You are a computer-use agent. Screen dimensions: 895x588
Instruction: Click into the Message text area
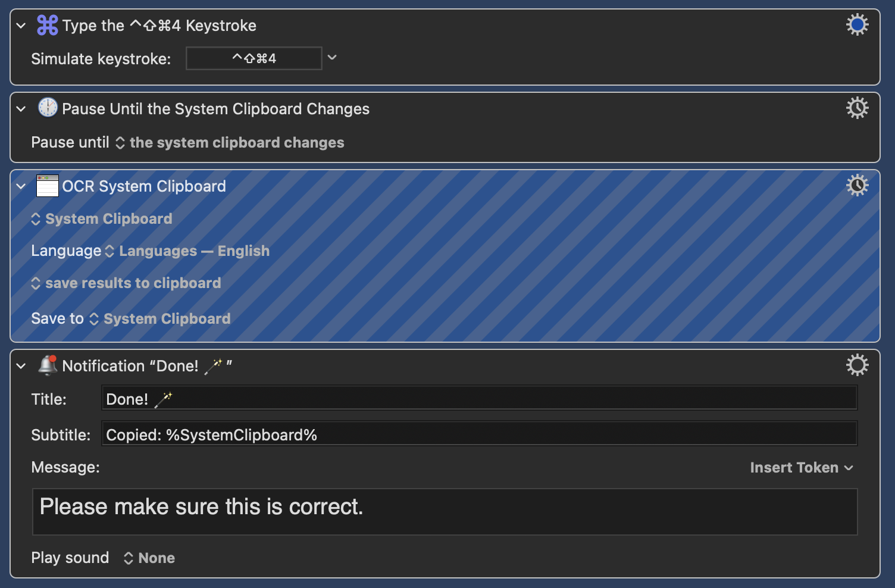click(445, 512)
